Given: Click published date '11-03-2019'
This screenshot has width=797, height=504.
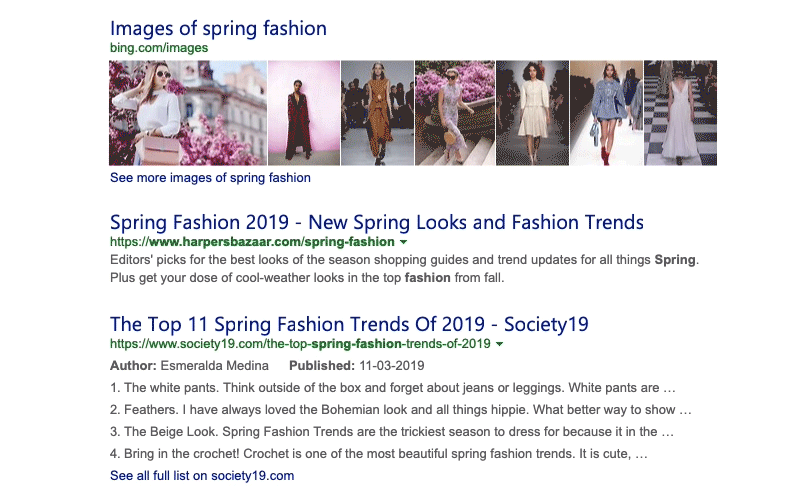Looking at the screenshot, I should pos(392,366).
